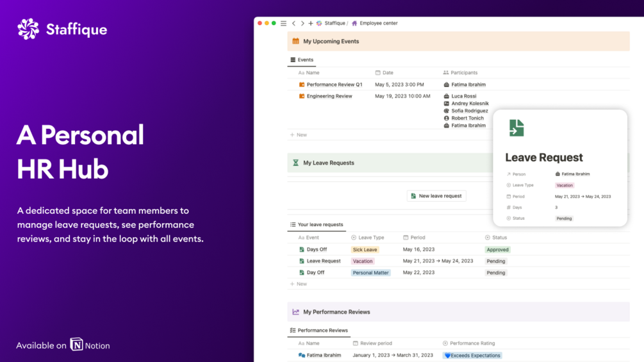
Task: Add a New row under leave requests
Action: [299, 284]
